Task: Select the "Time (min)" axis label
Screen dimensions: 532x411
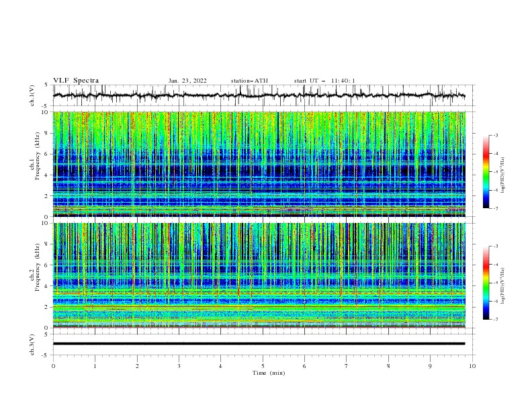Action: pos(269,373)
